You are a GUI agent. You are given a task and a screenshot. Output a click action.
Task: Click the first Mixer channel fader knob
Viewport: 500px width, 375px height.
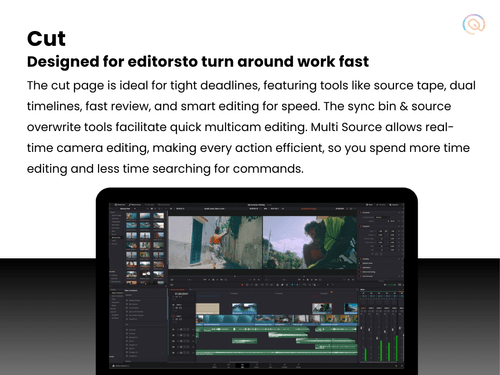(x=362, y=328)
